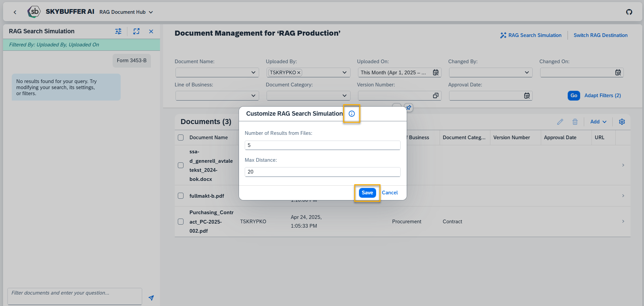Send the question with paper plane icon
644x306 pixels.
[x=151, y=298]
